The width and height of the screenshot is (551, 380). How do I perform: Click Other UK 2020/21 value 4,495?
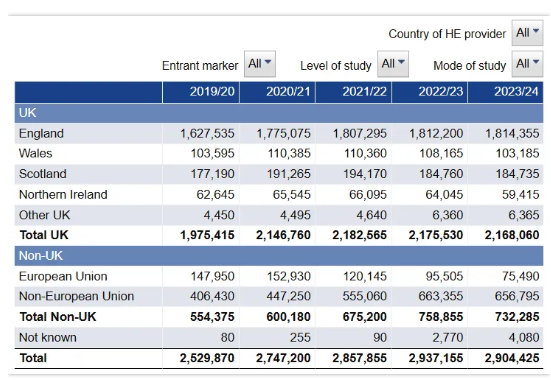point(295,215)
